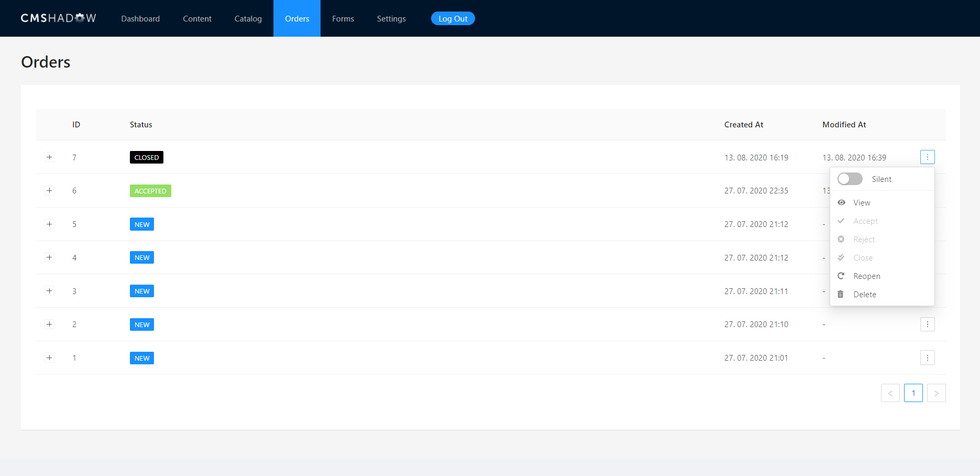This screenshot has height=476, width=980.
Task: Open the actions menu for order 2
Action: pos(927,324)
